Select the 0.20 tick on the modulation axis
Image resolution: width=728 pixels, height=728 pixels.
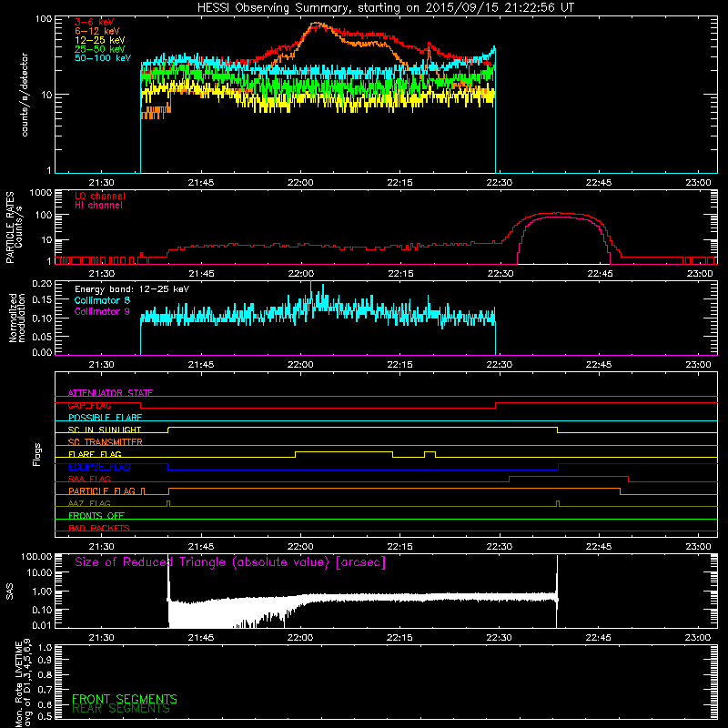tap(42, 284)
